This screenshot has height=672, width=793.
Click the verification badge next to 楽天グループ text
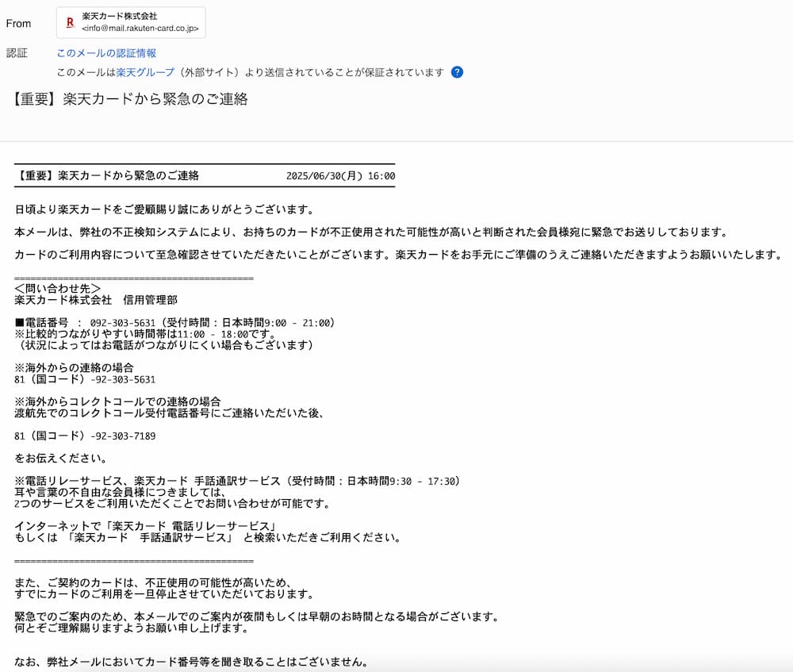point(458,72)
